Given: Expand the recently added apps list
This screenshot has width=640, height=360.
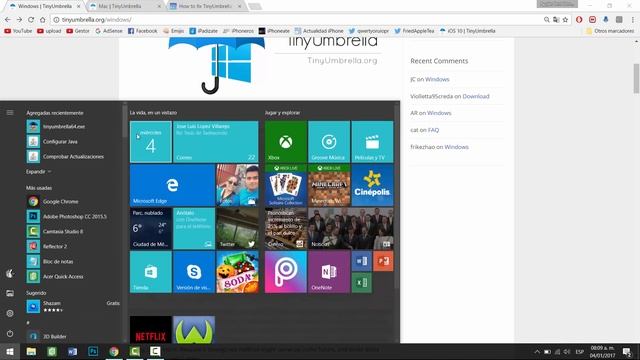Looking at the screenshot, I should (x=38, y=171).
